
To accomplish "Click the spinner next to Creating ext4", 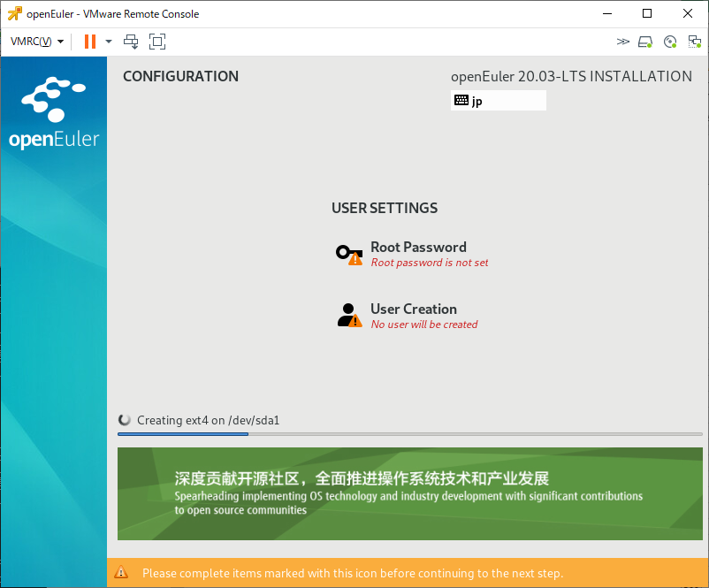I will 125,420.
